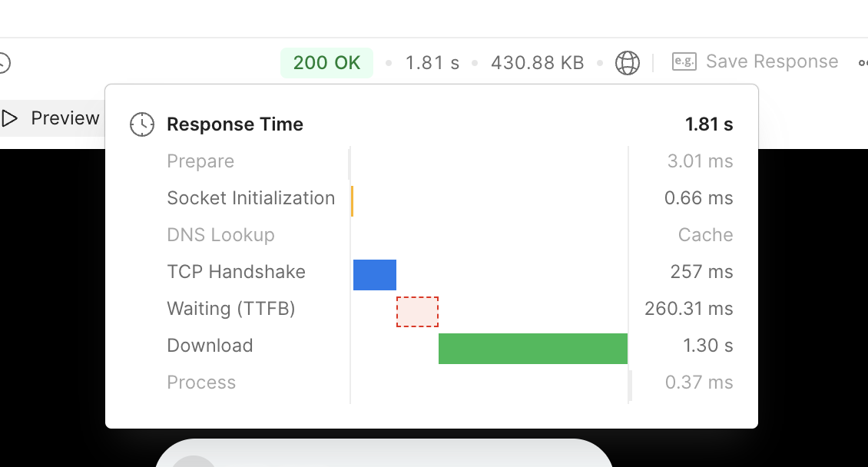Click the blue TCP Handshake bar
This screenshot has height=467, width=868.
(x=375, y=275)
